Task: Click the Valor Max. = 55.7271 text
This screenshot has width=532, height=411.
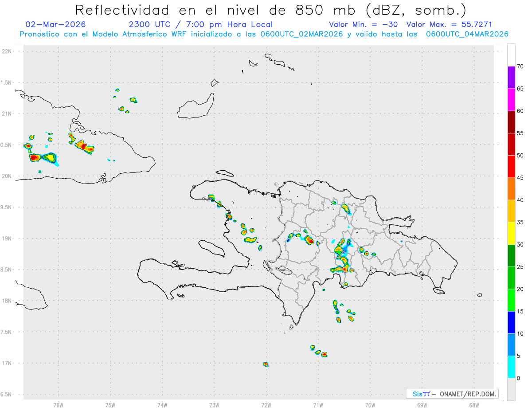Action: pos(449,24)
